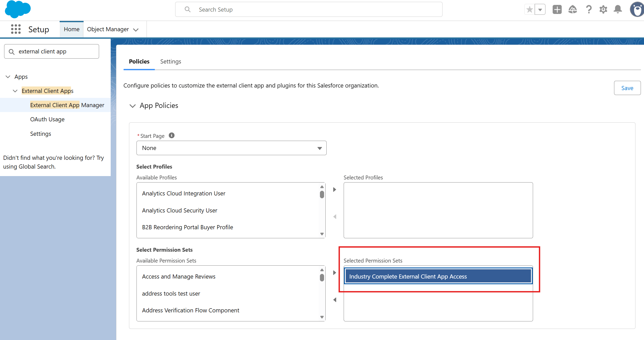Viewport: 644px width, 340px height.
Task: Collapse the External Client Apps node chevron
Action: [x=15, y=91]
